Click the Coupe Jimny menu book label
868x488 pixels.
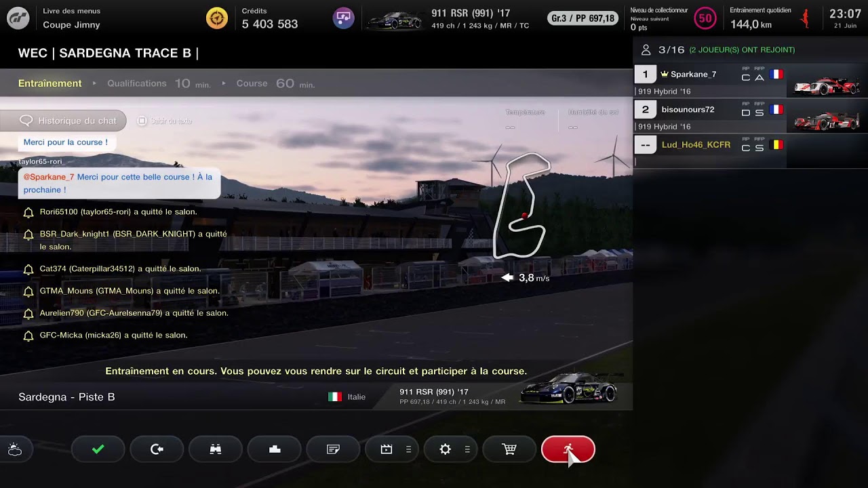(71, 24)
